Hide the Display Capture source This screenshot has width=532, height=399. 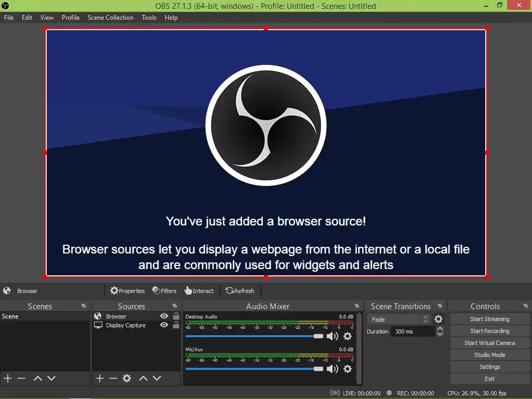(164, 325)
